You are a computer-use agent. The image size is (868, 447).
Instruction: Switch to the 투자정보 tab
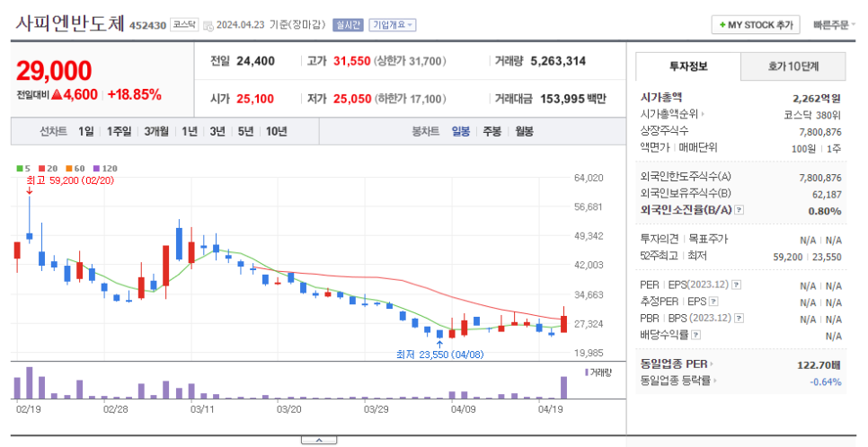tap(688, 66)
